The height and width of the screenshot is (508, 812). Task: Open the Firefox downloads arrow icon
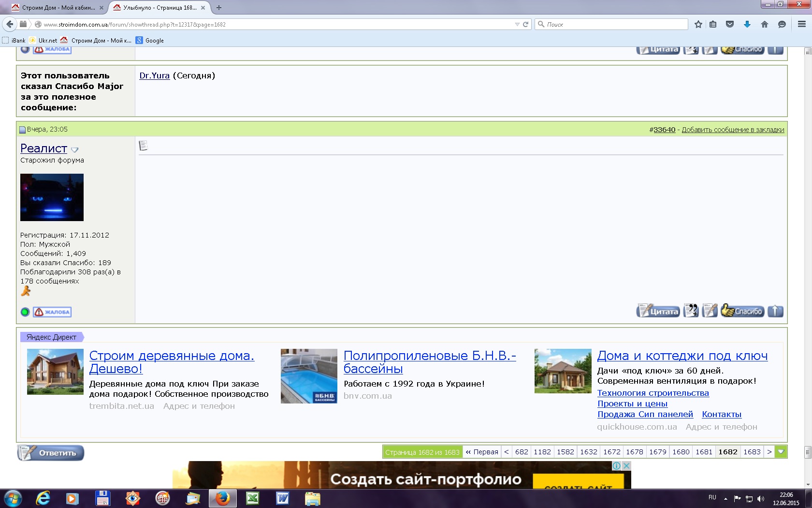(747, 24)
